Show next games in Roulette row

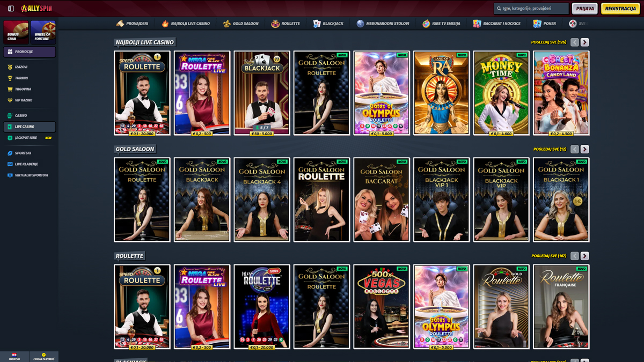pyautogui.click(x=585, y=256)
